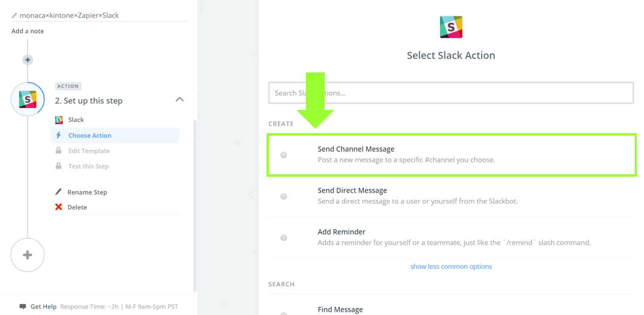
Task: Click the Slack step circle icon in sidebar
Action: point(28,100)
